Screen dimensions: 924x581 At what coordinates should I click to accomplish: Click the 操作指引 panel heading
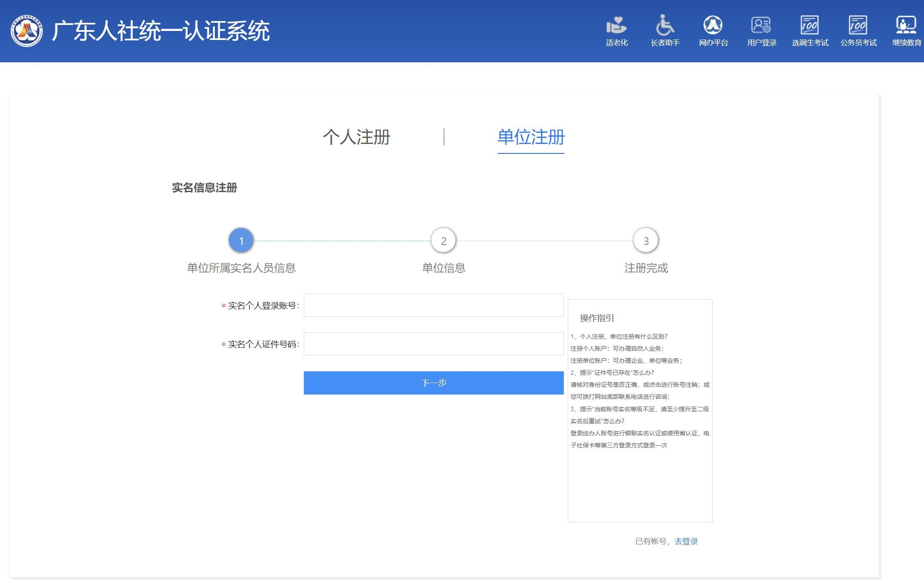coord(597,318)
